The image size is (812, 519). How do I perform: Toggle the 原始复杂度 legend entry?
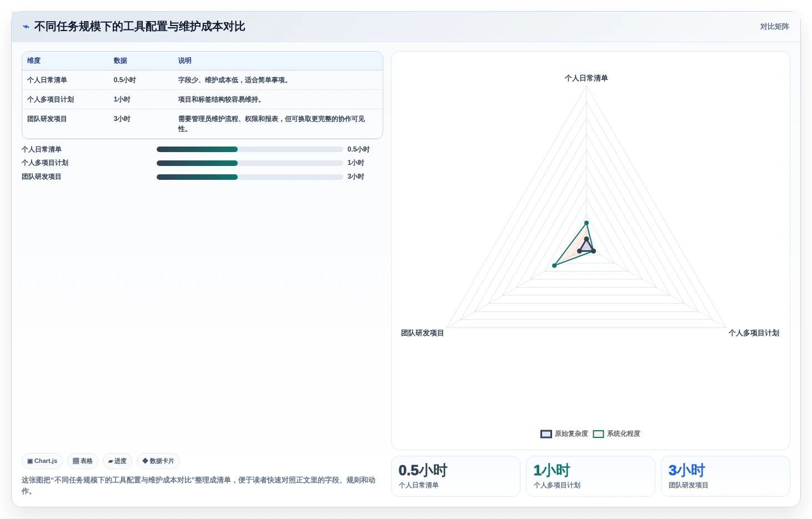(x=564, y=434)
